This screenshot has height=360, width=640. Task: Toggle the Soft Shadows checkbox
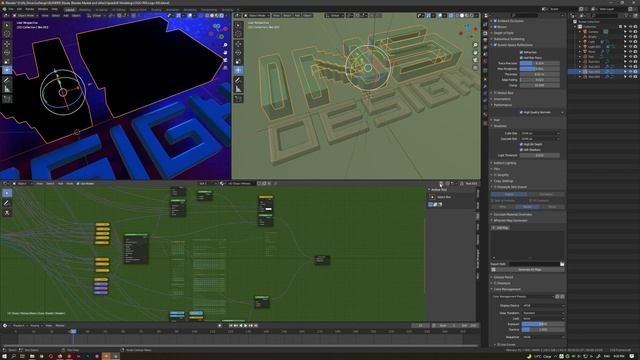[x=521, y=150]
